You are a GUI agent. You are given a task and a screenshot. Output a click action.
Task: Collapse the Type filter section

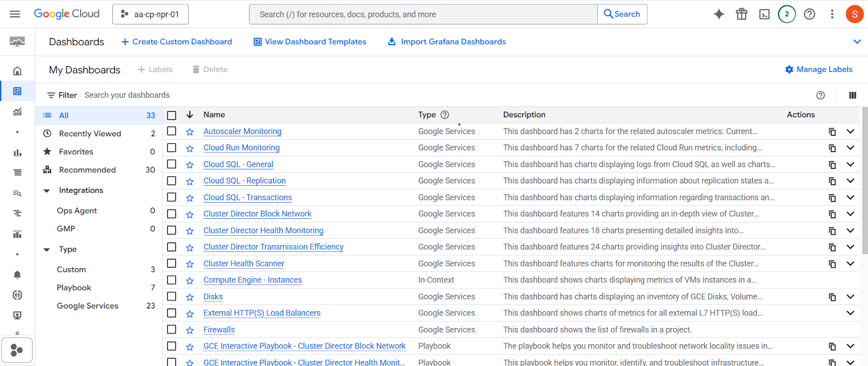(47, 250)
